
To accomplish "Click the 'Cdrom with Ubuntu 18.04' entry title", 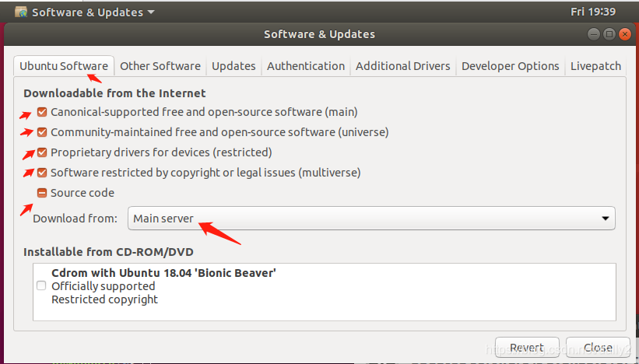I will point(163,273).
